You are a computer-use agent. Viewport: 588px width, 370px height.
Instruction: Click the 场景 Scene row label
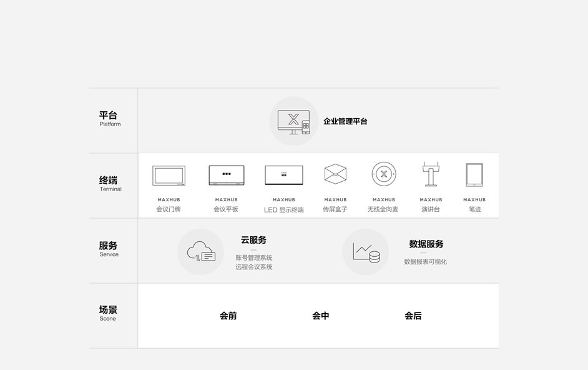109,312
